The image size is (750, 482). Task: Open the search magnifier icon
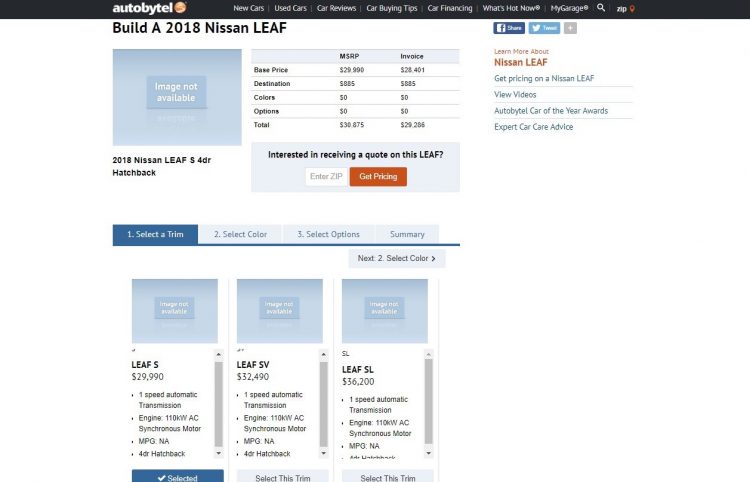point(601,8)
